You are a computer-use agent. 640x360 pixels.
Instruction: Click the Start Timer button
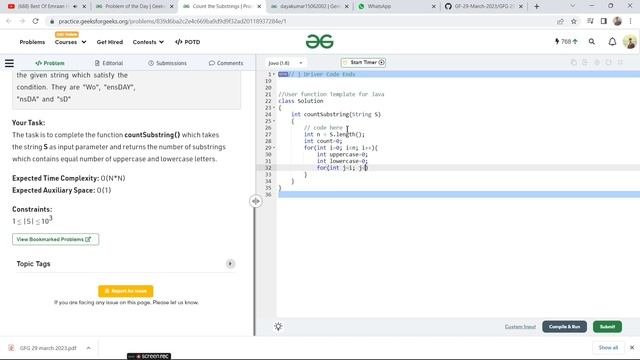click(x=363, y=62)
